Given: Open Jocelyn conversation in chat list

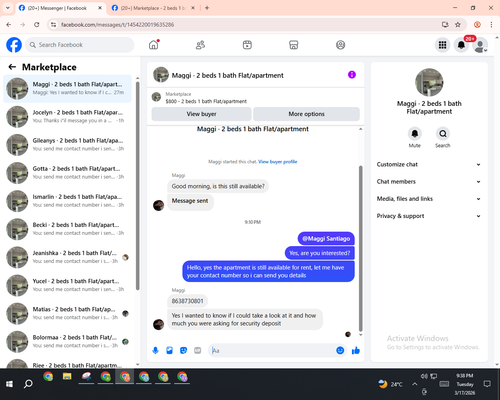Looking at the screenshot, I should coord(67,117).
